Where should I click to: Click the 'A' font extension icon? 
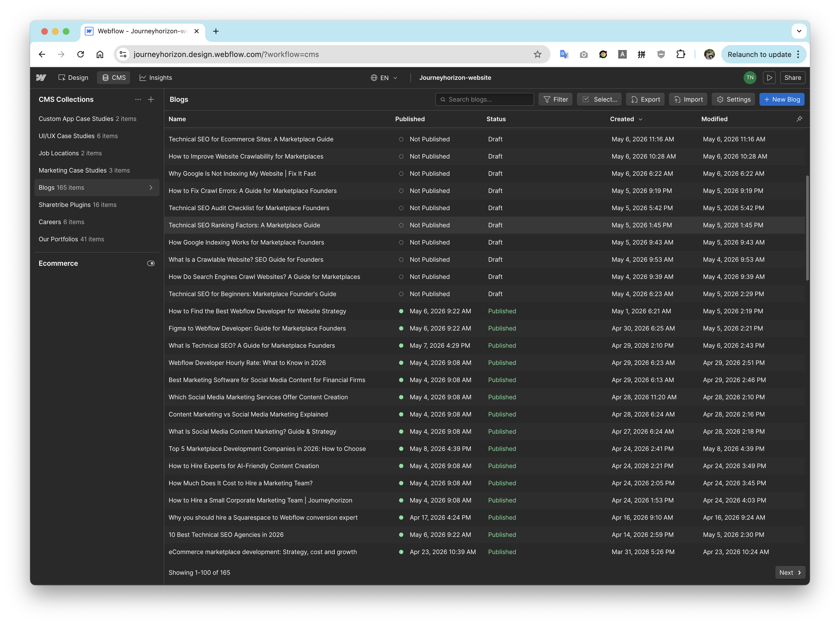click(x=622, y=55)
